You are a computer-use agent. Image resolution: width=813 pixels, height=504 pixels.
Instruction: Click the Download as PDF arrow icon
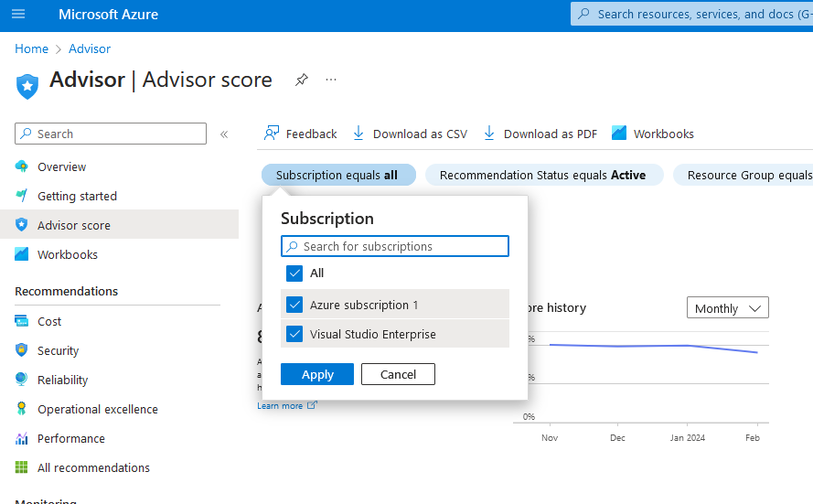point(489,134)
